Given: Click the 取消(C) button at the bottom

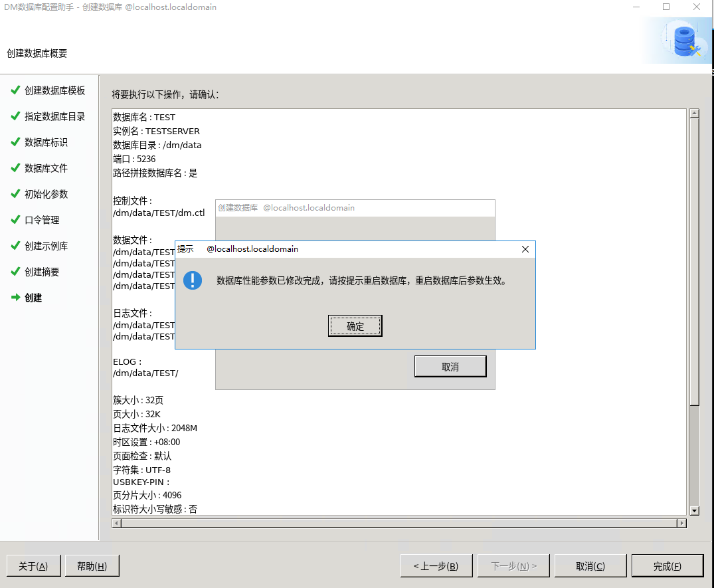Looking at the screenshot, I should click(x=590, y=566).
